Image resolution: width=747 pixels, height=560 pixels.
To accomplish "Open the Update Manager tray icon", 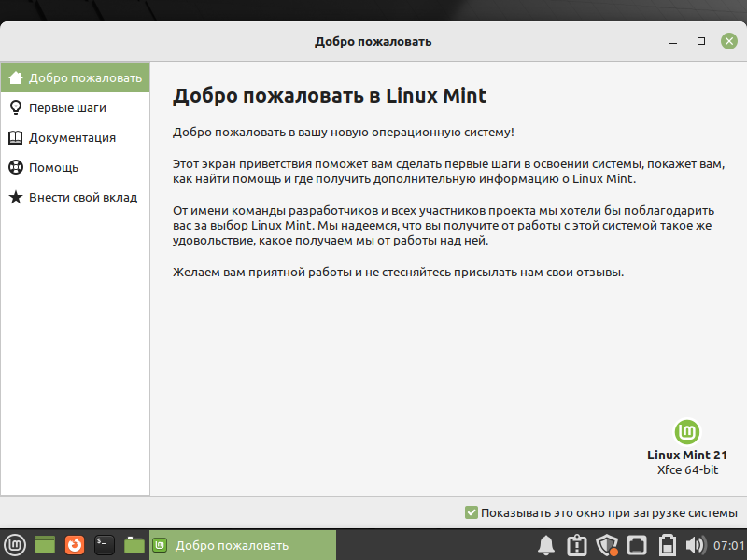I will 574,544.
